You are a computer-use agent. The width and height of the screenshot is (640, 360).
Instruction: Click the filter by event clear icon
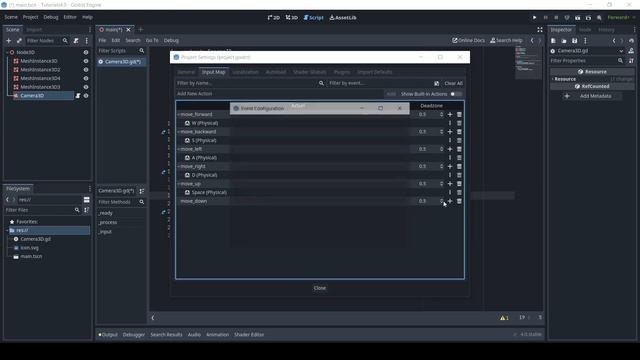pyautogui.click(x=437, y=83)
